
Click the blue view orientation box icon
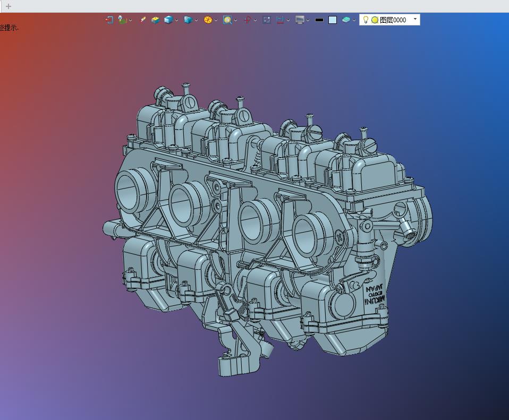click(188, 20)
